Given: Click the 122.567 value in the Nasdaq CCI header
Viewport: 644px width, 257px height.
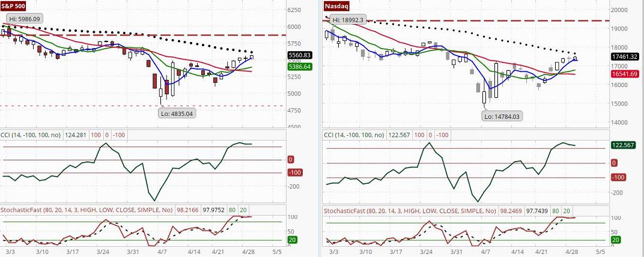Looking at the screenshot, I should point(399,135).
